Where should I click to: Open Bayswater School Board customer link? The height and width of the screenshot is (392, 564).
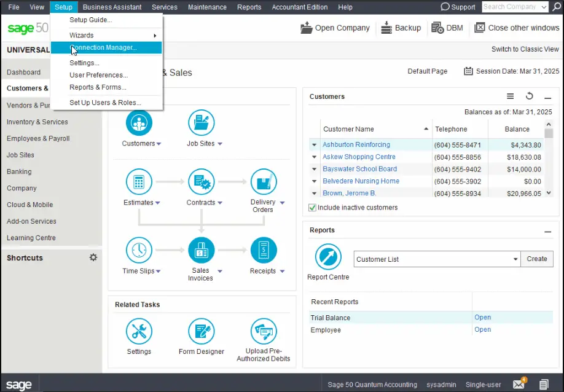click(x=359, y=169)
